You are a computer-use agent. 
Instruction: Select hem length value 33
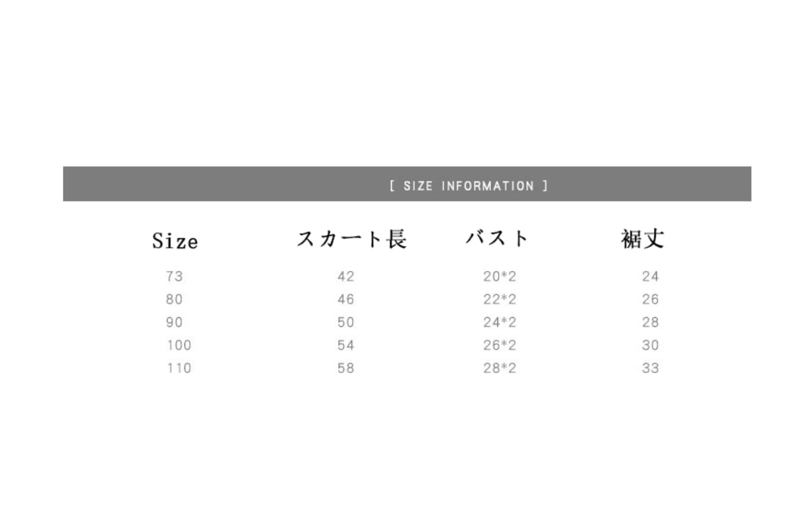point(650,368)
